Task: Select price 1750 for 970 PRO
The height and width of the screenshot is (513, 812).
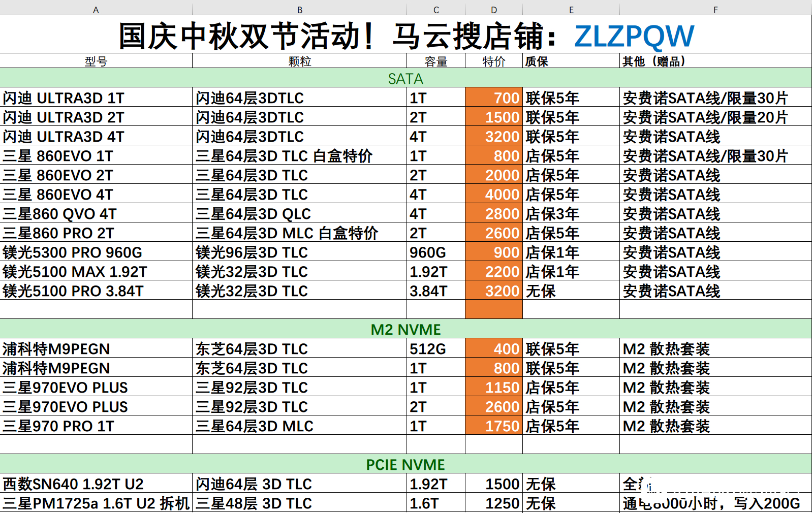Action: [x=494, y=426]
